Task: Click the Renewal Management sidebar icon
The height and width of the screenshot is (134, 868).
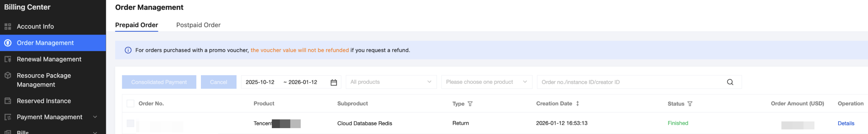Action: [x=8, y=60]
